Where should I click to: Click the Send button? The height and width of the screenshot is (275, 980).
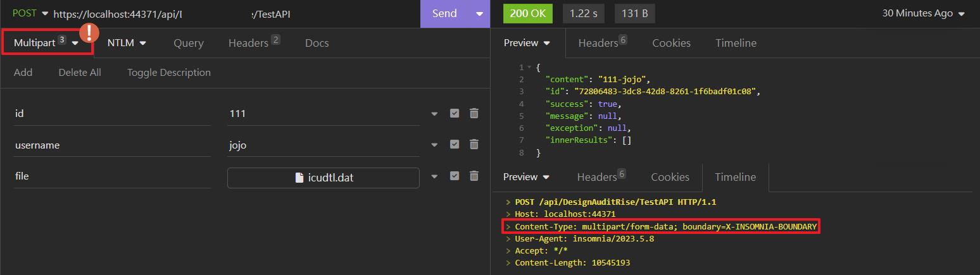click(x=444, y=14)
